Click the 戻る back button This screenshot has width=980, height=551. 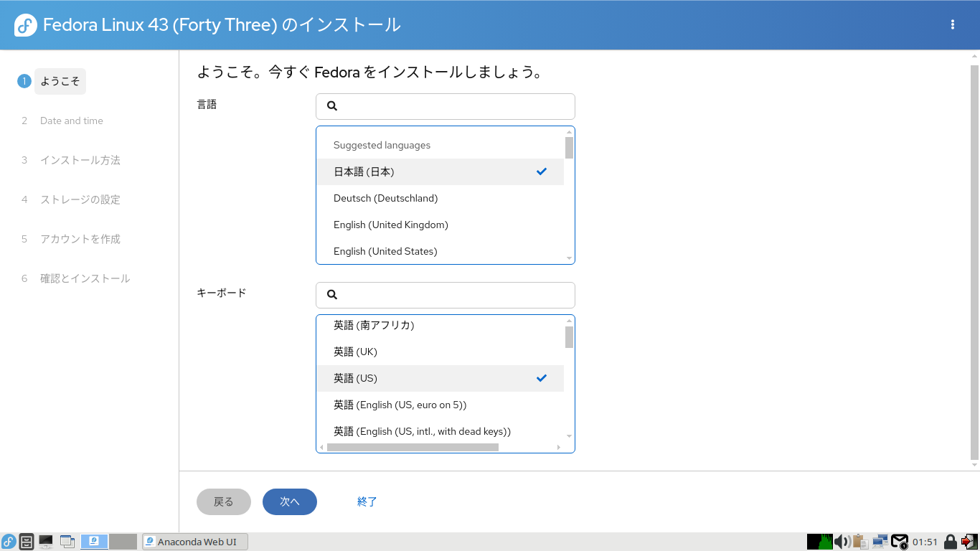[x=224, y=501]
